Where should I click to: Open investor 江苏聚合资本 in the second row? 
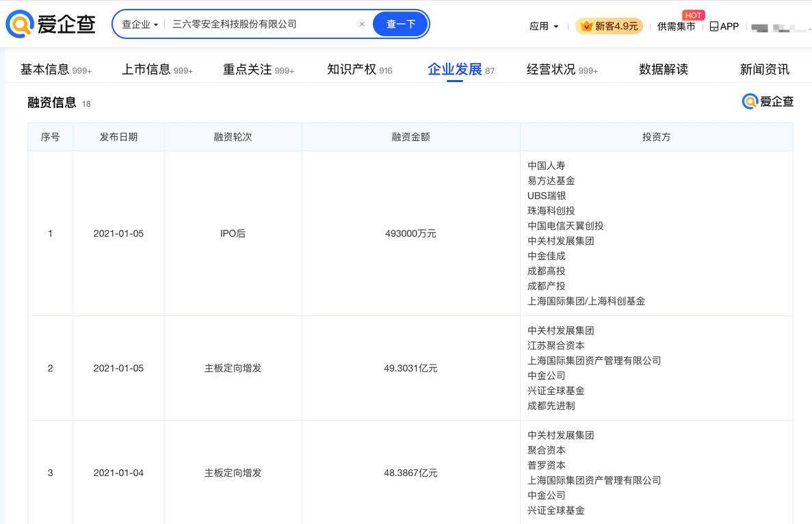pos(555,345)
